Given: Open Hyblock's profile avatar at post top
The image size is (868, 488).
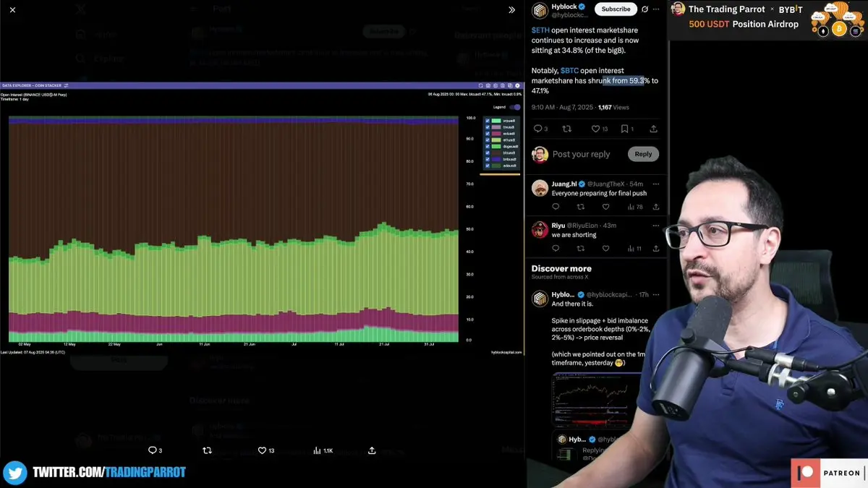Looking at the screenshot, I should coord(540,10).
